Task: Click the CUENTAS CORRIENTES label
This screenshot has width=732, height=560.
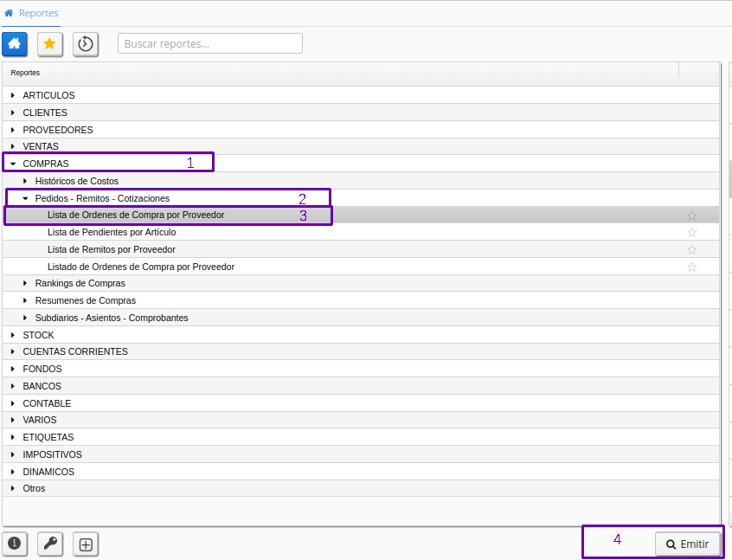Action: [x=75, y=351]
